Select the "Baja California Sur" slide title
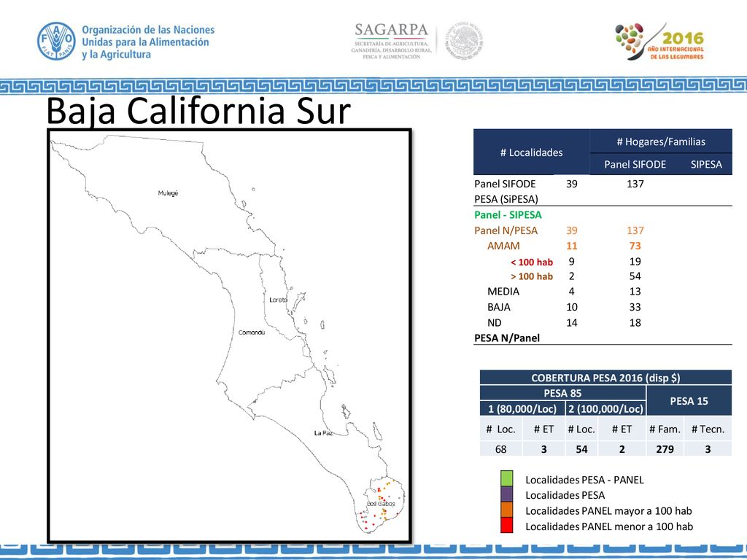 coord(198,111)
